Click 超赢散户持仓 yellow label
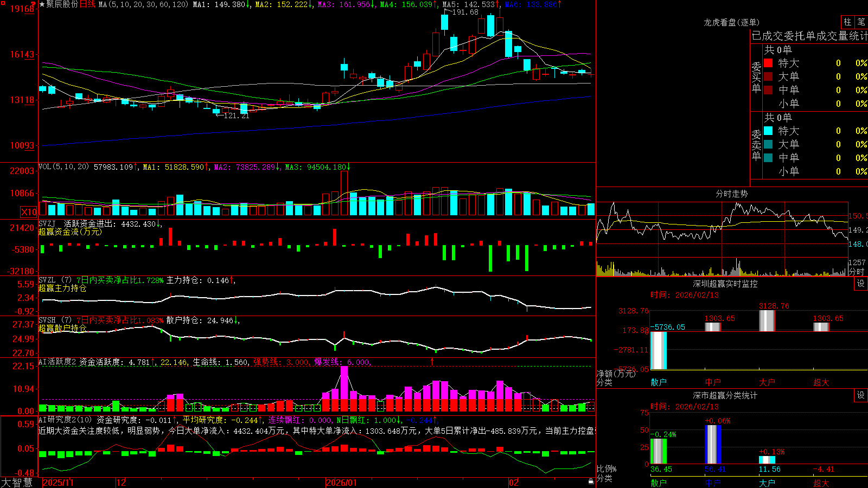The height and width of the screenshot is (488, 868). [x=62, y=328]
